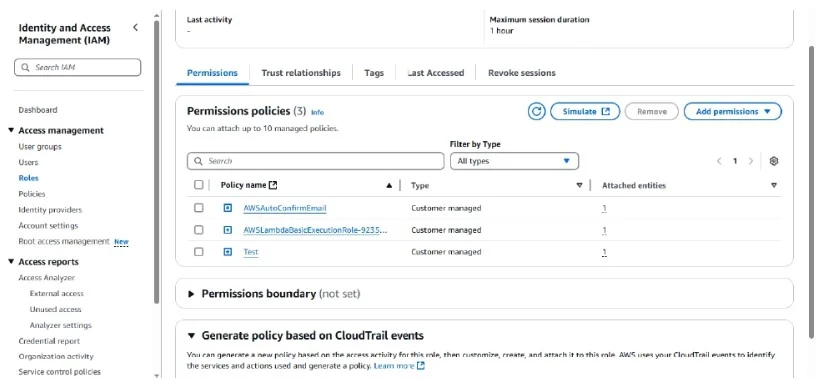Open table preferences gear icon
This screenshot has width=825, height=381.
(x=773, y=161)
